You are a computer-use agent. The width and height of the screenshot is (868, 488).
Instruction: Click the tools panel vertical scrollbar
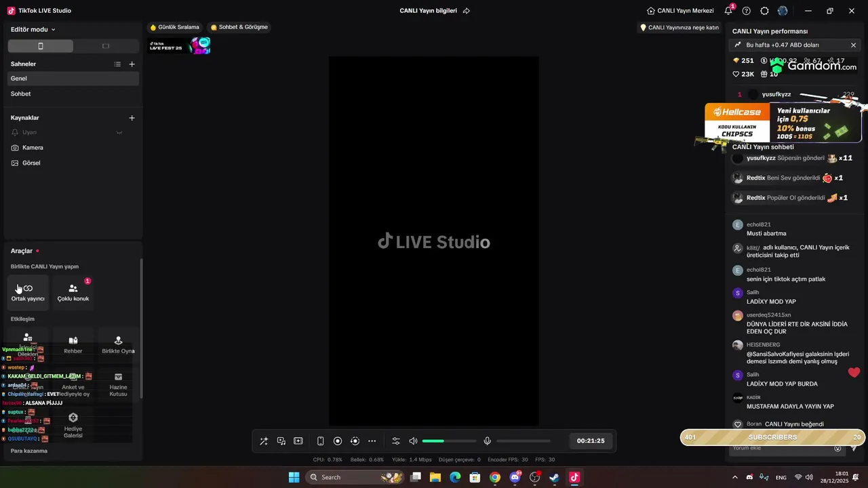[141, 329]
